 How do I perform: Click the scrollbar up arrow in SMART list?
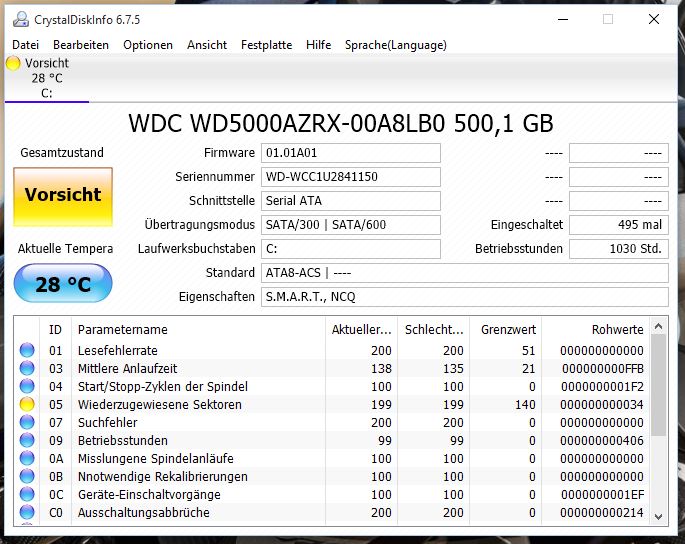(659, 326)
